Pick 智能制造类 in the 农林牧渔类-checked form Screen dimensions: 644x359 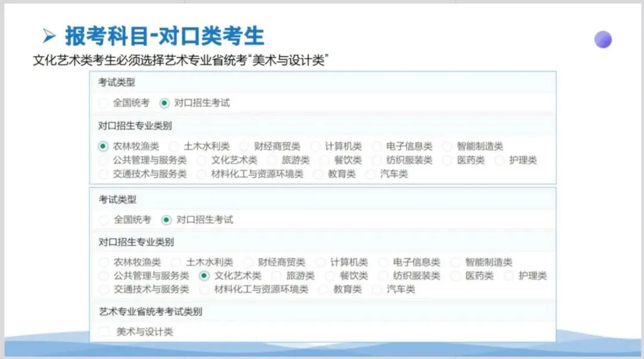coord(447,146)
